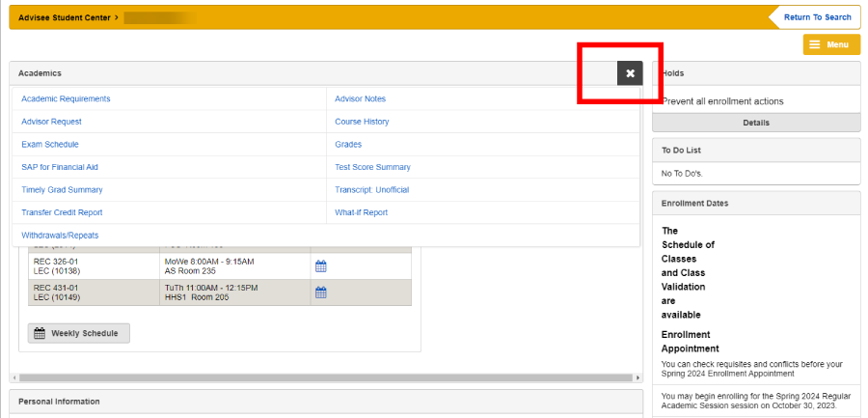The image size is (868, 418).
Task: Open Academic Requirements link
Action: click(x=66, y=98)
